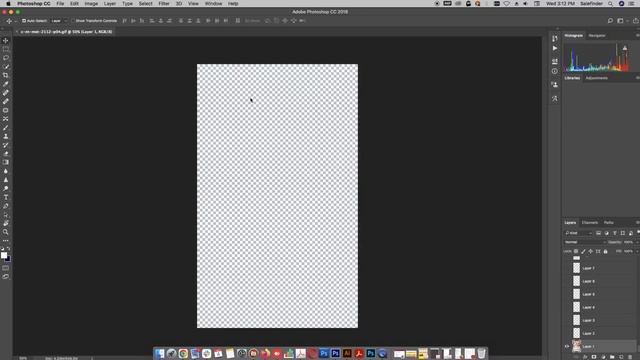
Task: Select the Gradient tool
Action: (x=6, y=162)
